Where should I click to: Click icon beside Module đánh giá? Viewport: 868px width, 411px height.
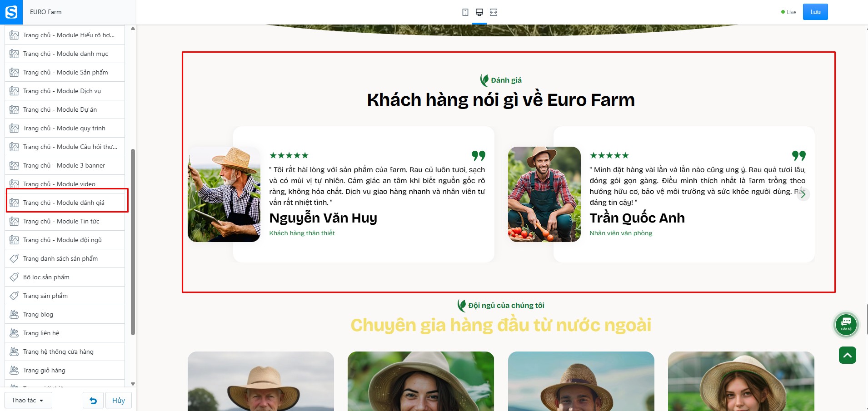[x=14, y=203]
